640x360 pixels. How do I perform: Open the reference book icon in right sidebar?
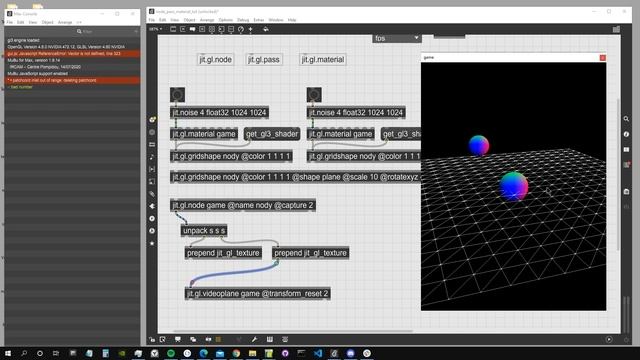626,149
